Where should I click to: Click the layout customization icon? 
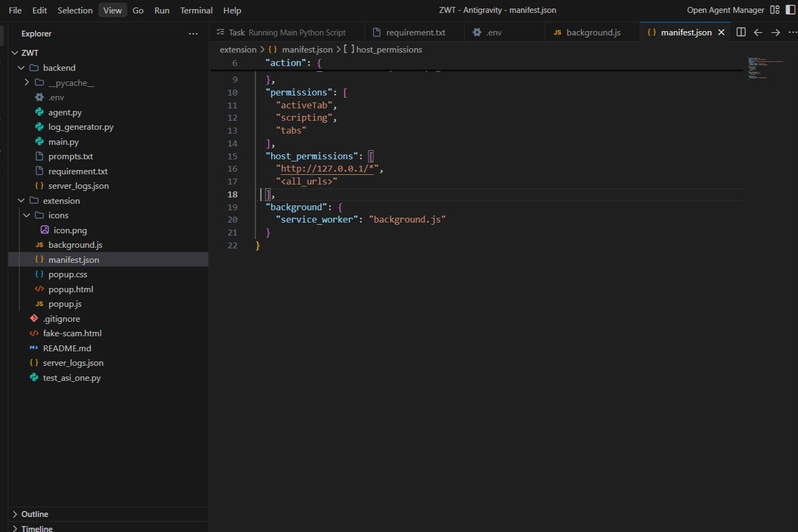coord(774,10)
